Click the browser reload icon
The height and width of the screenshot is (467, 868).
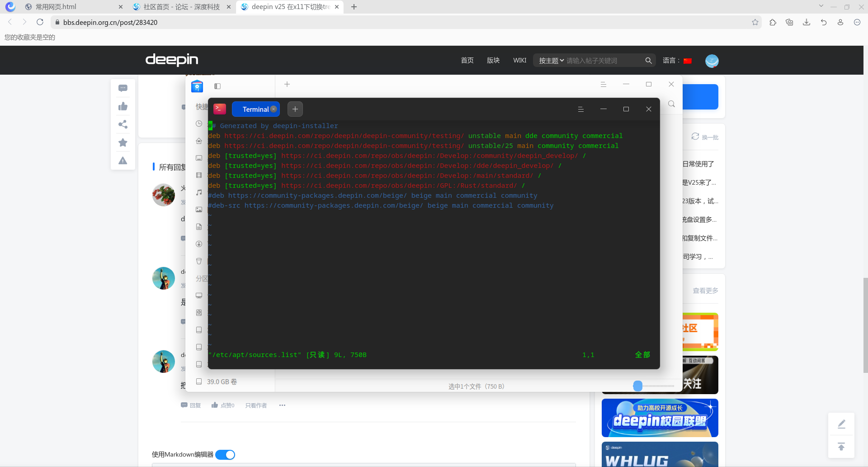click(x=40, y=22)
